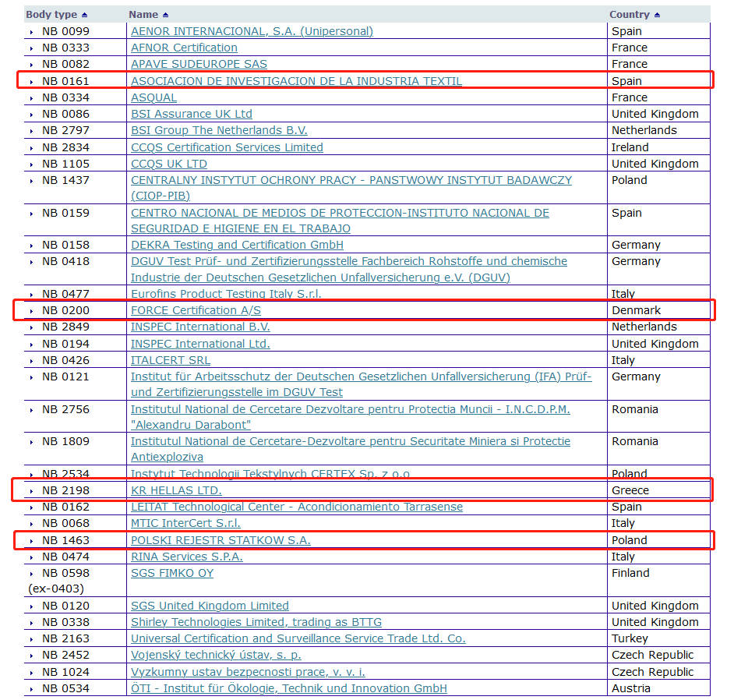The image size is (734, 700).
Task: Click the arrow bullet beside NB 2797
Action: [31, 131]
